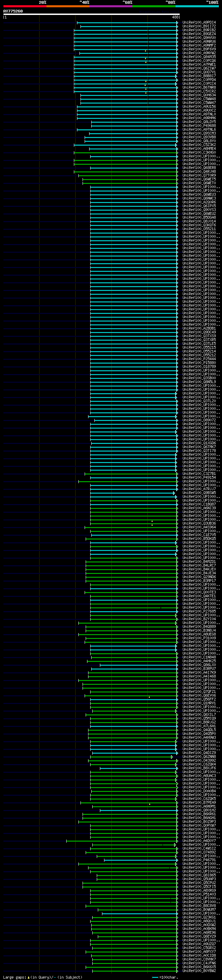Select the UniRef100_Q8LDY5 label
The height and width of the screenshot is (980, 222).
pyautogui.click(x=199, y=122)
